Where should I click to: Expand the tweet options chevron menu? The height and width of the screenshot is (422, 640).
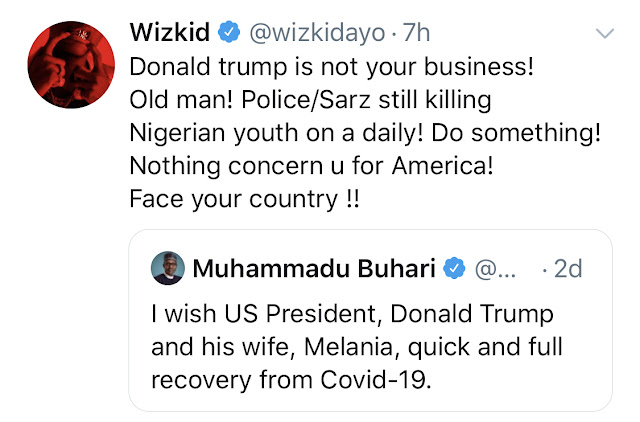(x=605, y=35)
